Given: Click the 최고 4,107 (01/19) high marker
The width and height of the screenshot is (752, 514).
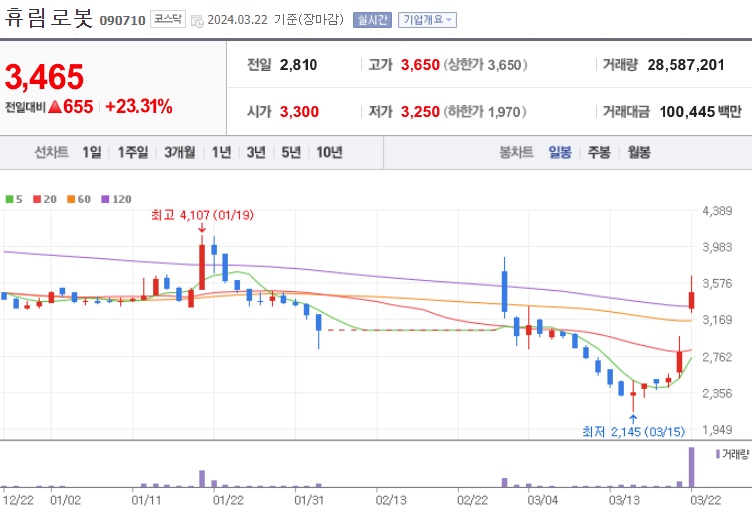Looking at the screenshot, I should point(202,215).
